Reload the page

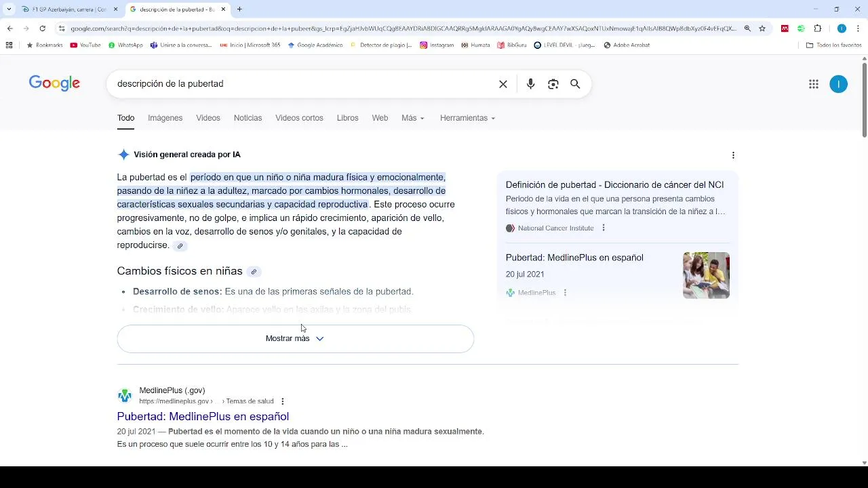(43, 28)
